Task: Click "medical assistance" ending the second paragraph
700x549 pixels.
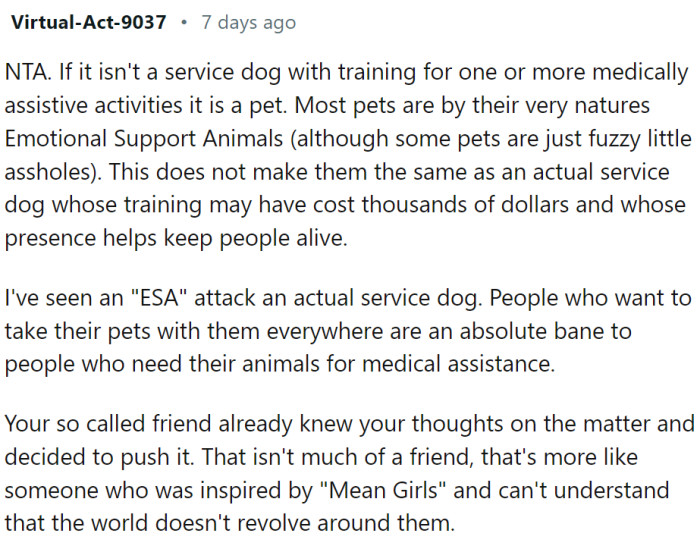Action: coord(464,364)
